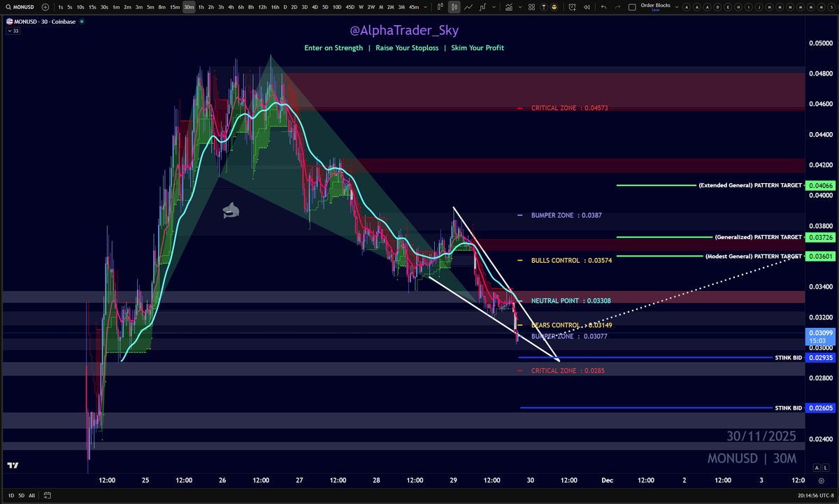Select the Candles chart type icon
The height and width of the screenshot is (504, 839).
(454, 7)
